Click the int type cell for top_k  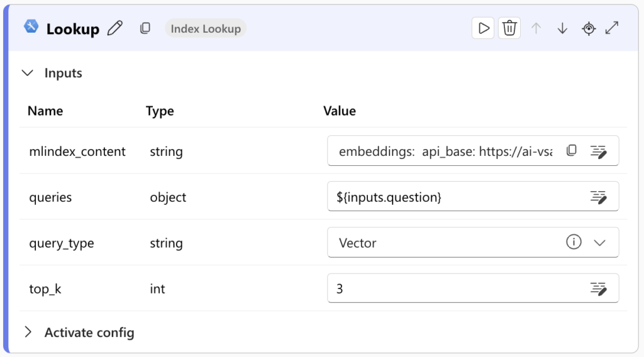click(x=157, y=289)
